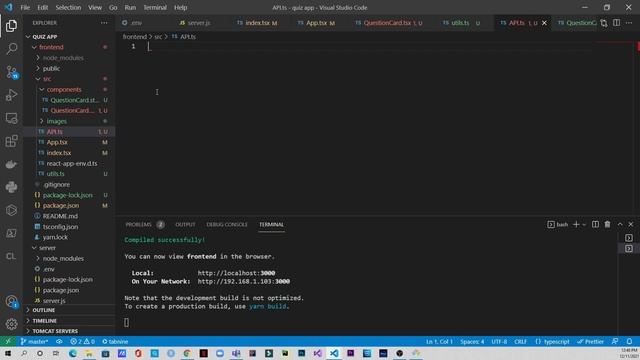Screen dimensions: 640x360
Task: Click the Spaces: 4 indentation setting
Action: 472,342
